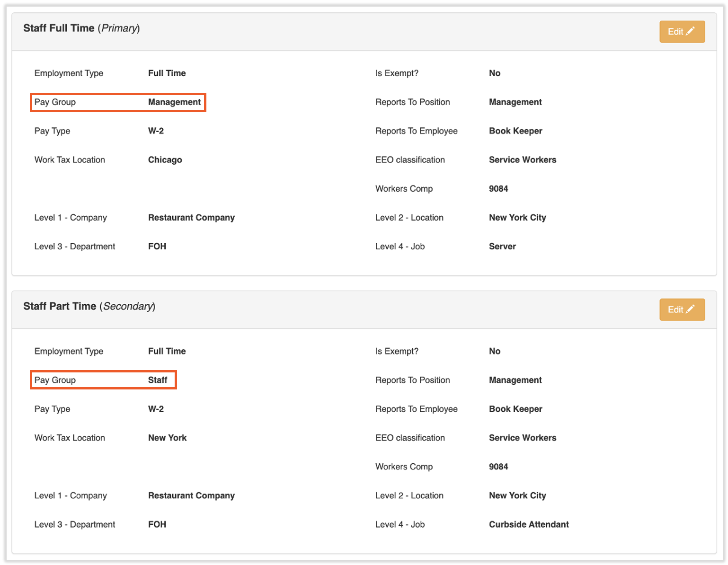Click the W-2 Pay Type in the Primary section
Viewport: 728px width, 565px height.
(156, 131)
